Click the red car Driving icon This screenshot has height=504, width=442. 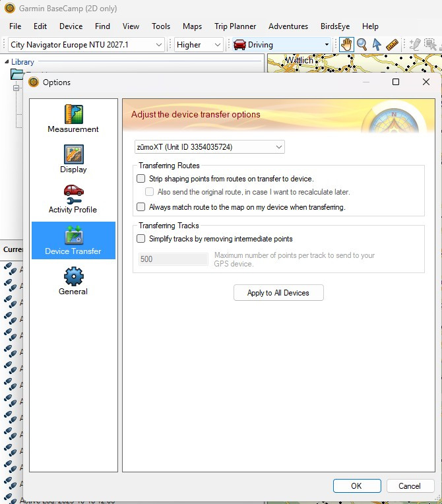[x=240, y=45]
